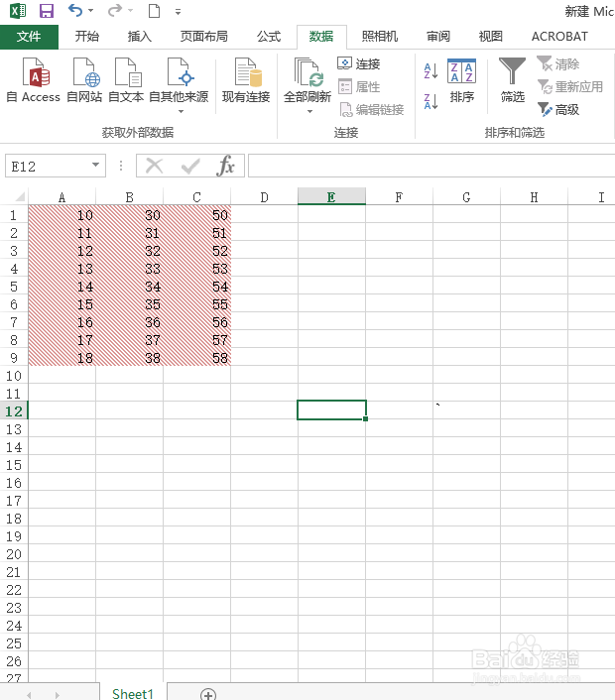The width and height of the screenshot is (615, 700).
Task: Open 自其他来源 other sources dropdown
Action: coord(179,85)
